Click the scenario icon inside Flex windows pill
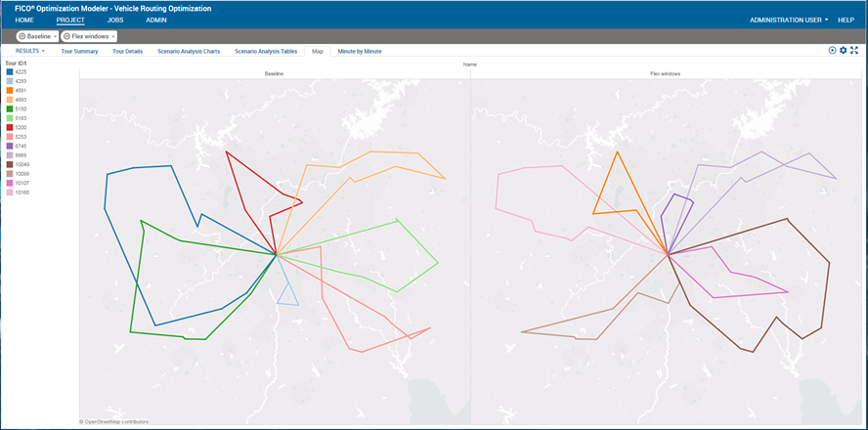This screenshot has height=430, width=868. coord(66,36)
